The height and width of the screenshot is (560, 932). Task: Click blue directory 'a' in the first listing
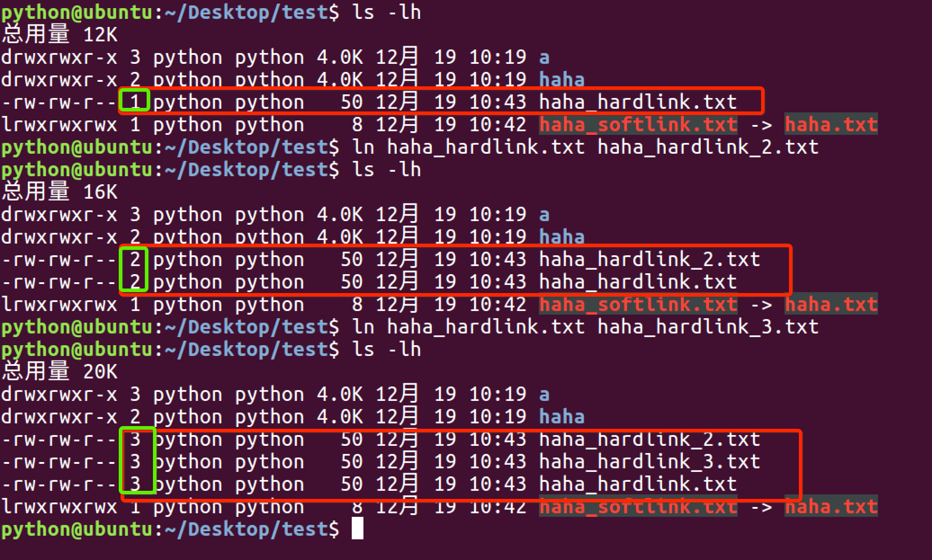click(x=544, y=57)
